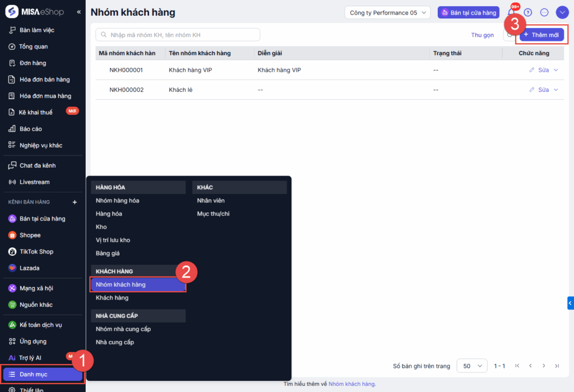Screen dimensions: 574x392
Task: Add a sales channel with plus icon
Action: [x=75, y=202]
